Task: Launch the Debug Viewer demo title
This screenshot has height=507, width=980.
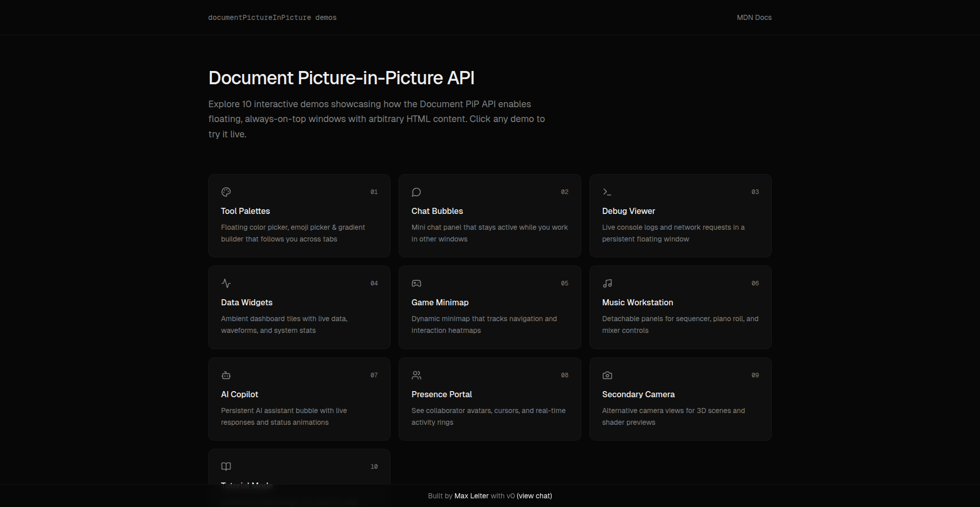Action: (628, 211)
